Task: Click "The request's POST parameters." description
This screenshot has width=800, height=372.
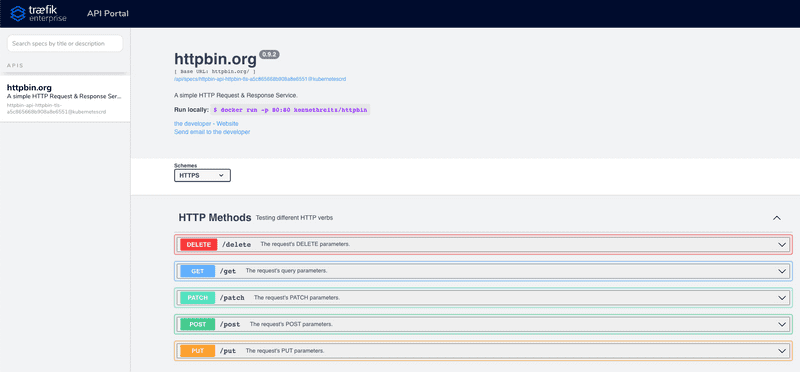Action: point(291,324)
